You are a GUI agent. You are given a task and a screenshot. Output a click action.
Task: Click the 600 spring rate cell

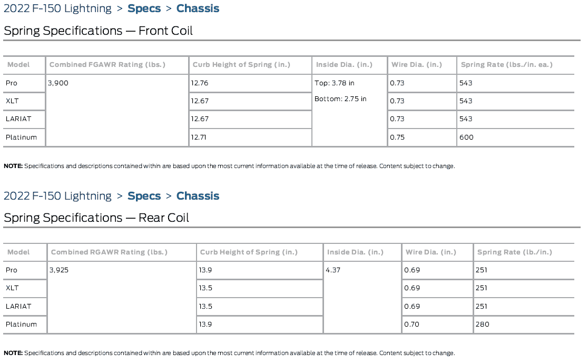pos(466,137)
